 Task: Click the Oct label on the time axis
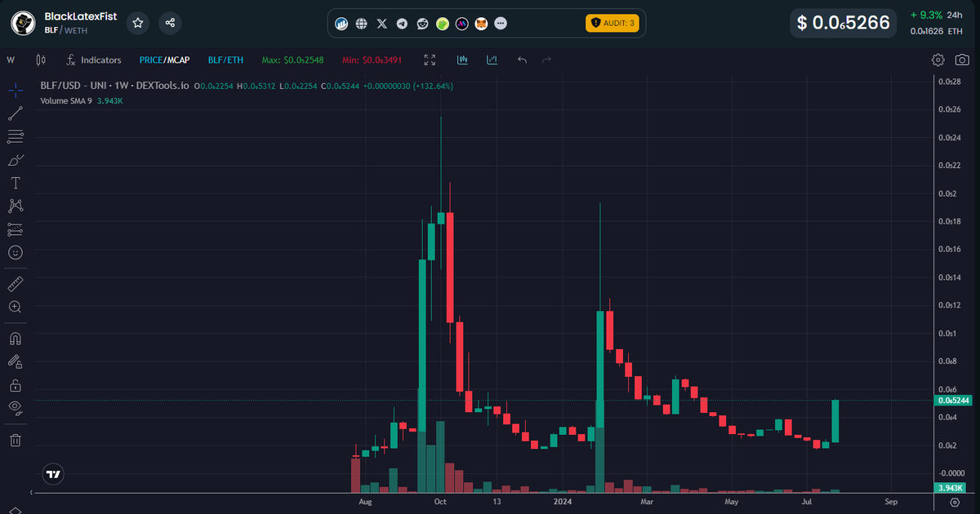439,502
